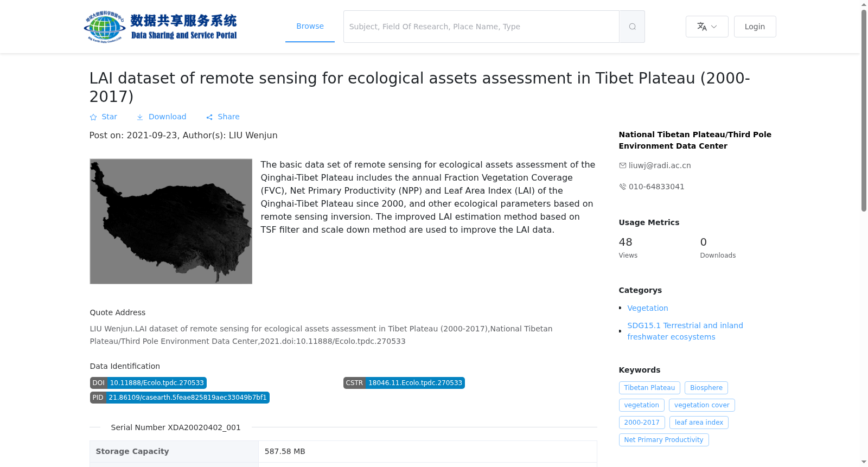This screenshot has width=868, height=467.
Task: Select the leaf area index keyword
Action: [x=699, y=423]
